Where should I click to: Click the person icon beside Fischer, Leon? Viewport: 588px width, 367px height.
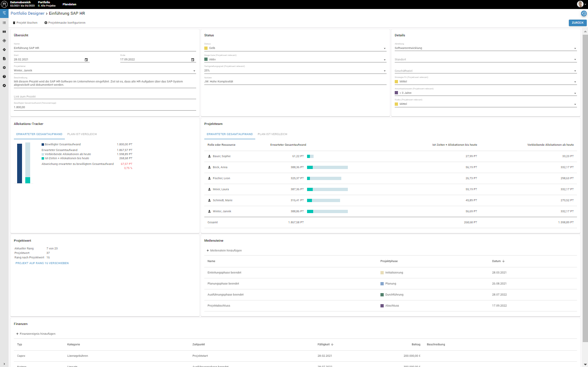click(x=209, y=178)
